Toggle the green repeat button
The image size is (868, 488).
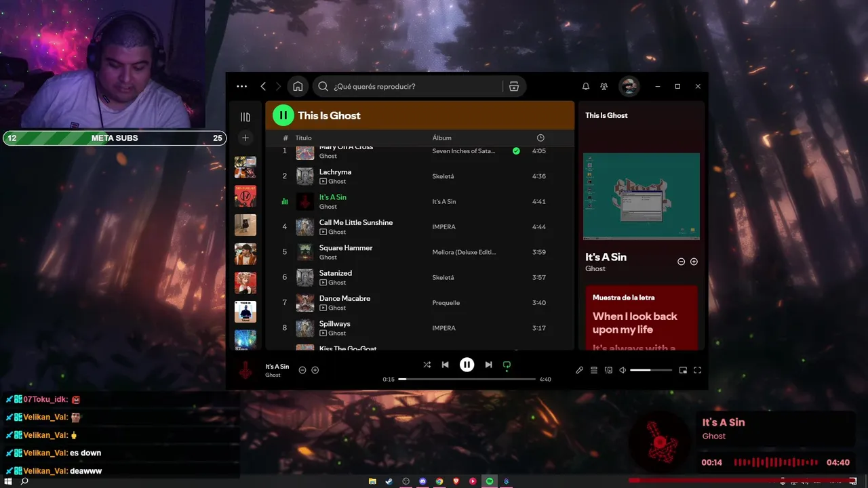coord(507,365)
